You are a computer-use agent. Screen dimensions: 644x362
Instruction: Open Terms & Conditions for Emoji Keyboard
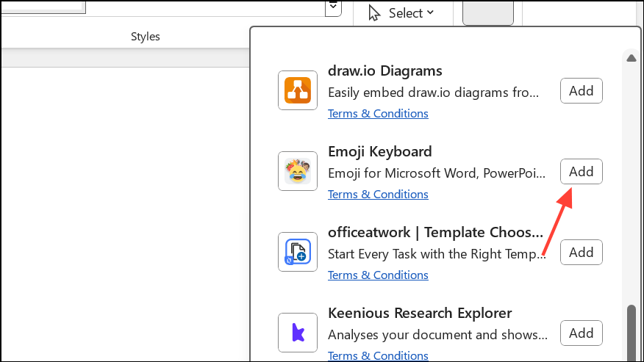[x=378, y=194]
